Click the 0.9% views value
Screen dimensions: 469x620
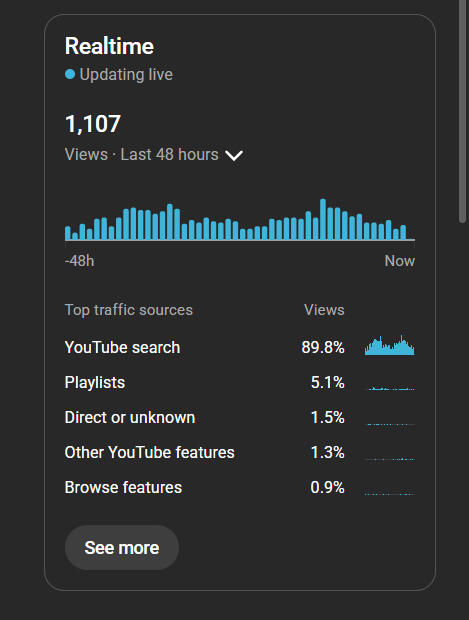[327, 487]
